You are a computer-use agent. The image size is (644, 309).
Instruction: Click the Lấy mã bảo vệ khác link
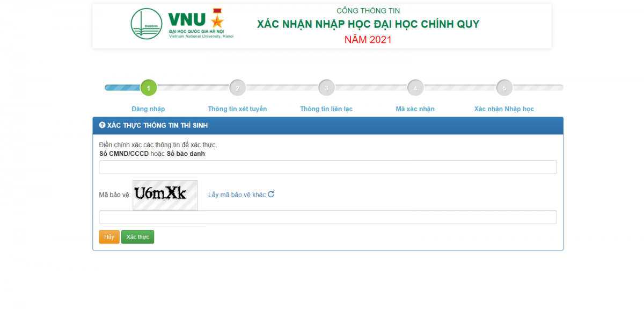click(237, 195)
